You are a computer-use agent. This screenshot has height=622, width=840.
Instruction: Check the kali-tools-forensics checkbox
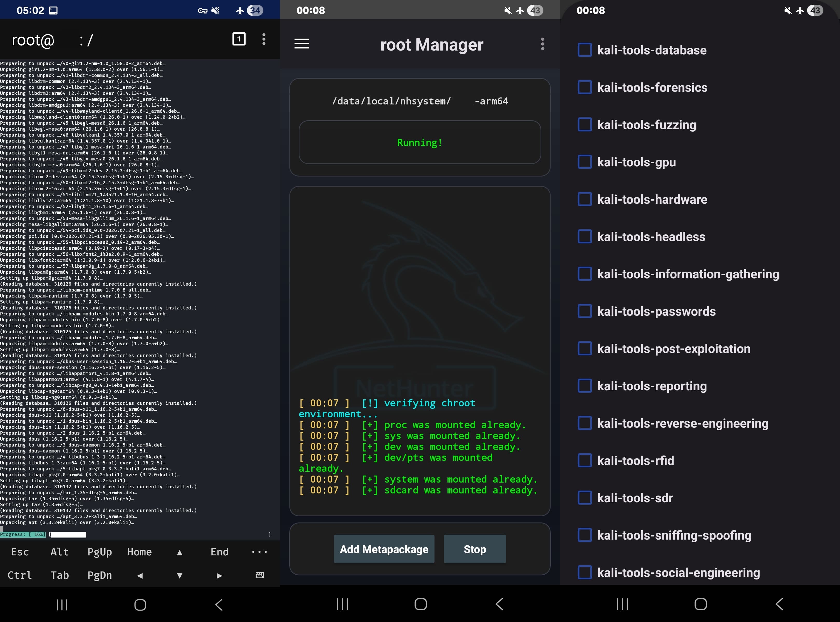pos(585,87)
